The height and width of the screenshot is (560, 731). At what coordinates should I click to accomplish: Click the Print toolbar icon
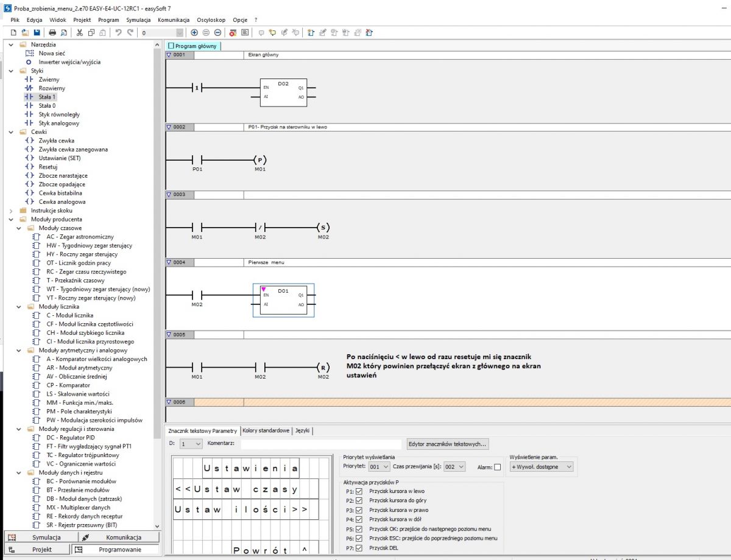pyautogui.click(x=52, y=32)
